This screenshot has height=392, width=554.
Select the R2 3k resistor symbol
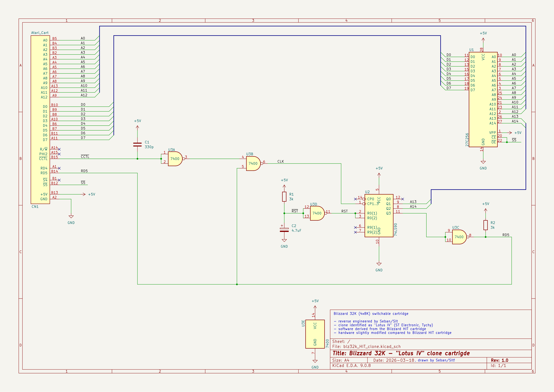[485, 225]
